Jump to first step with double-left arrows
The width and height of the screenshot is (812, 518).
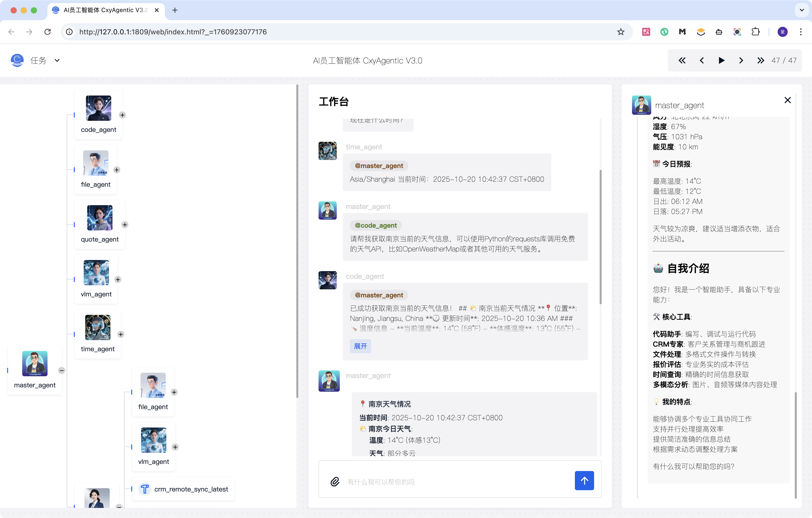(682, 61)
